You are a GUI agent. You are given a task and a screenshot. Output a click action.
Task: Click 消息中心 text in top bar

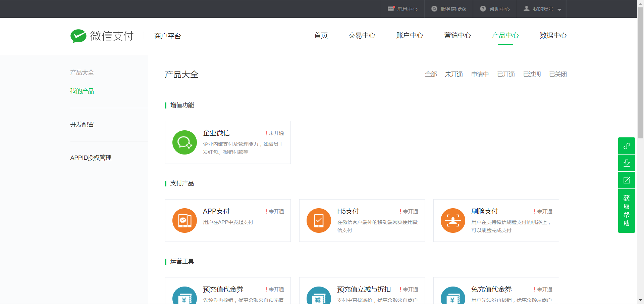[x=407, y=9]
